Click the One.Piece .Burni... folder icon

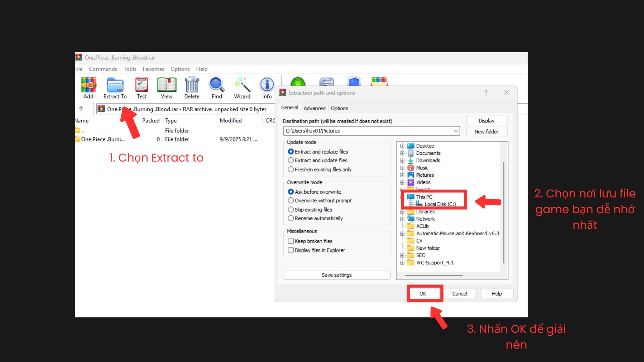(77, 139)
